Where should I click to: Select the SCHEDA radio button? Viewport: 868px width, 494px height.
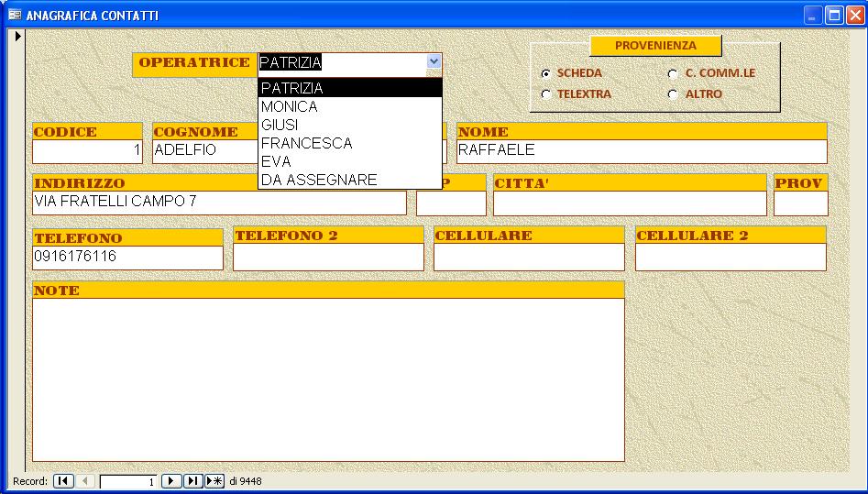(x=546, y=73)
